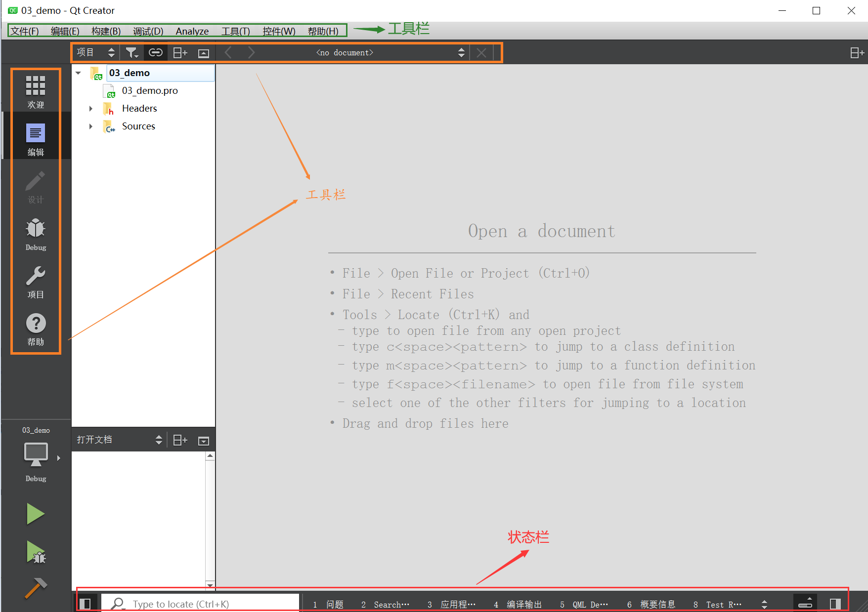The width and height of the screenshot is (868, 612).
Task: Split the 打开文档 pane
Action: (x=180, y=440)
